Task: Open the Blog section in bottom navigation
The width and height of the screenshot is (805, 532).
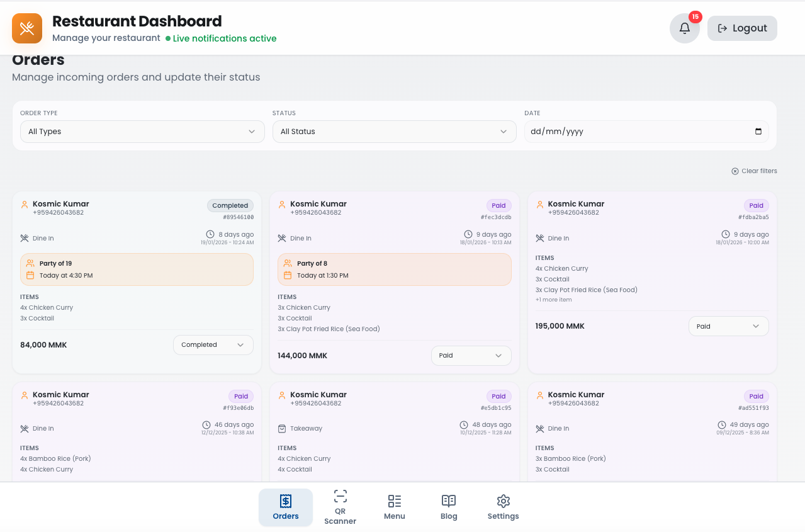Action: (x=448, y=507)
